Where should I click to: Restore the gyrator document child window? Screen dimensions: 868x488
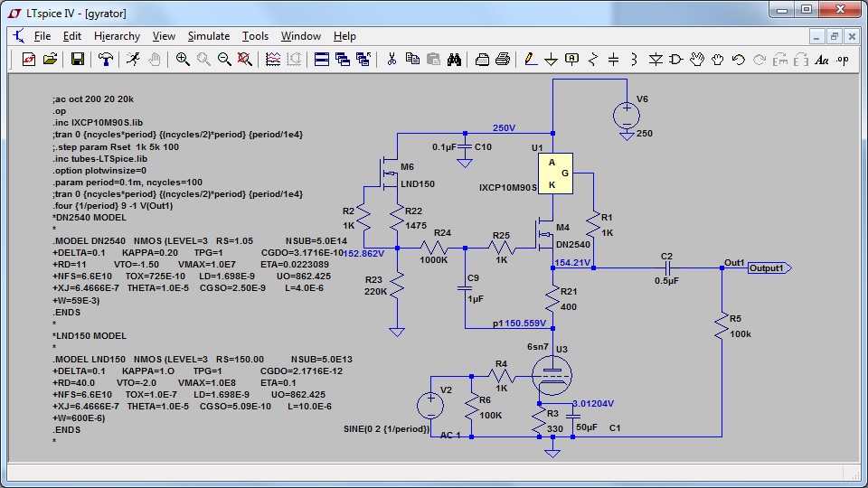coord(835,37)
